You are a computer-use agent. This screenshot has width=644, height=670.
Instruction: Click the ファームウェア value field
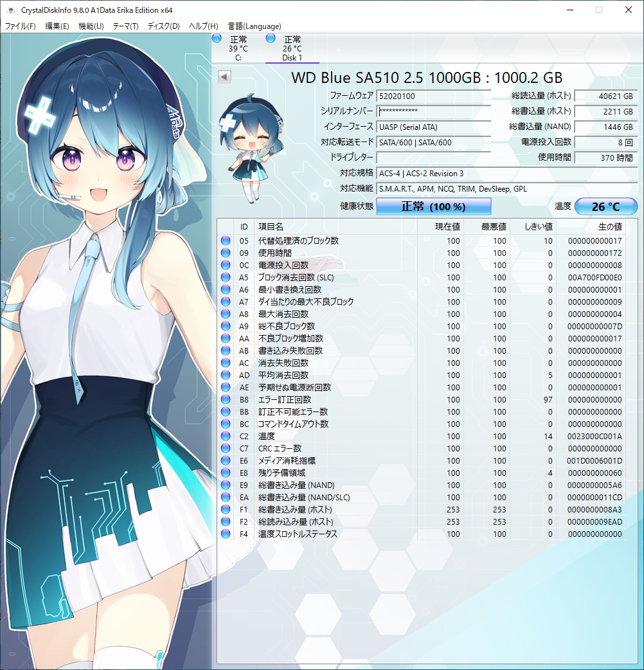434,96
